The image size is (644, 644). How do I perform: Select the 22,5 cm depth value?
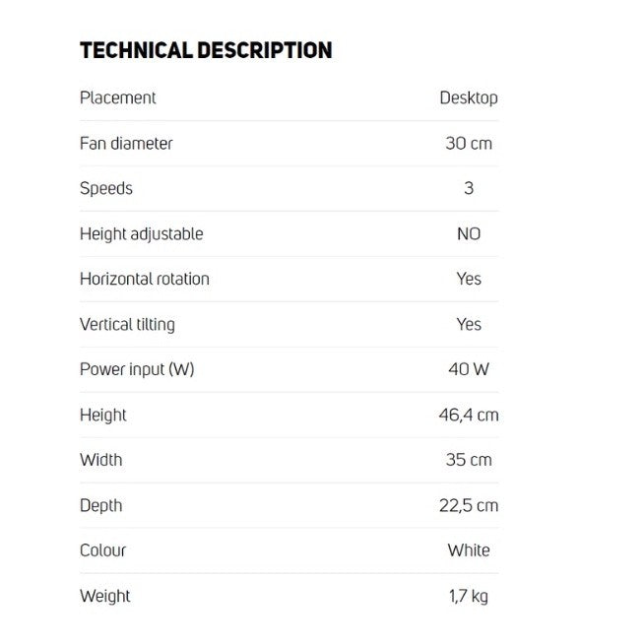(468, 505)
